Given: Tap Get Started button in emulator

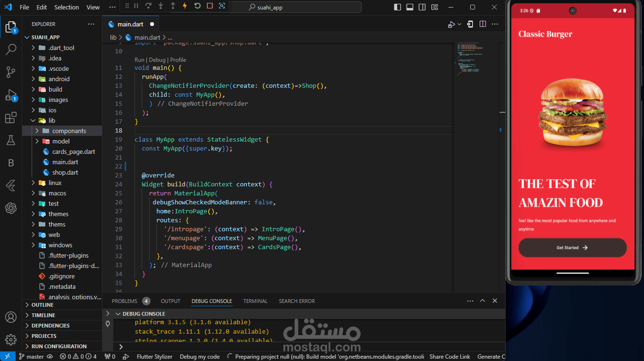Looking at the screenshot, I should [572, 248].
